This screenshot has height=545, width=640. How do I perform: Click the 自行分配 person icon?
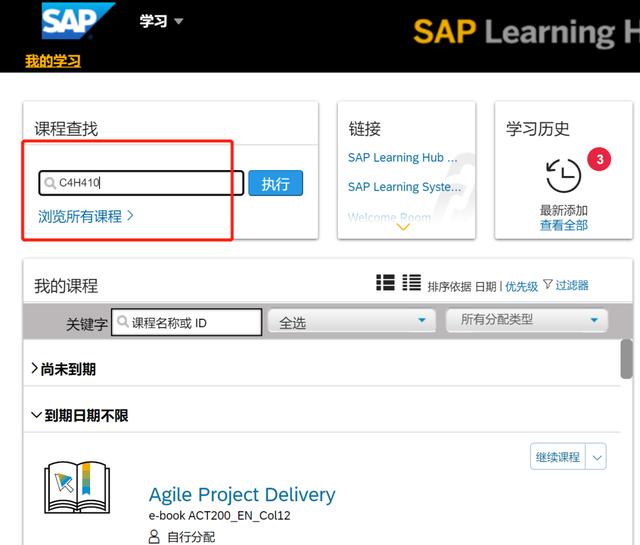(x=154, y=536)
